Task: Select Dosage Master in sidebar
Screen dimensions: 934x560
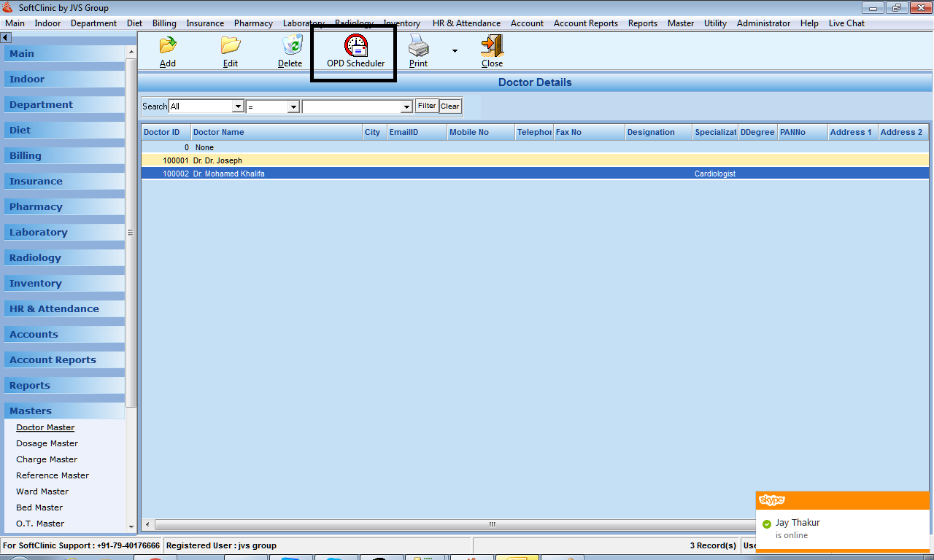Action: [47, 443]
